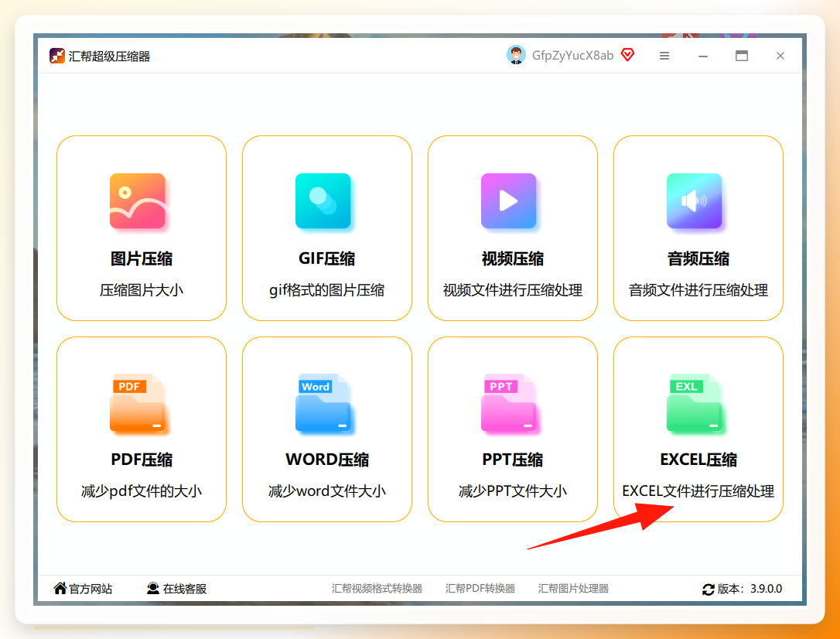840x639 pixels.
Task: Click the pink PPT folder icon
Action: click(509, 402)
